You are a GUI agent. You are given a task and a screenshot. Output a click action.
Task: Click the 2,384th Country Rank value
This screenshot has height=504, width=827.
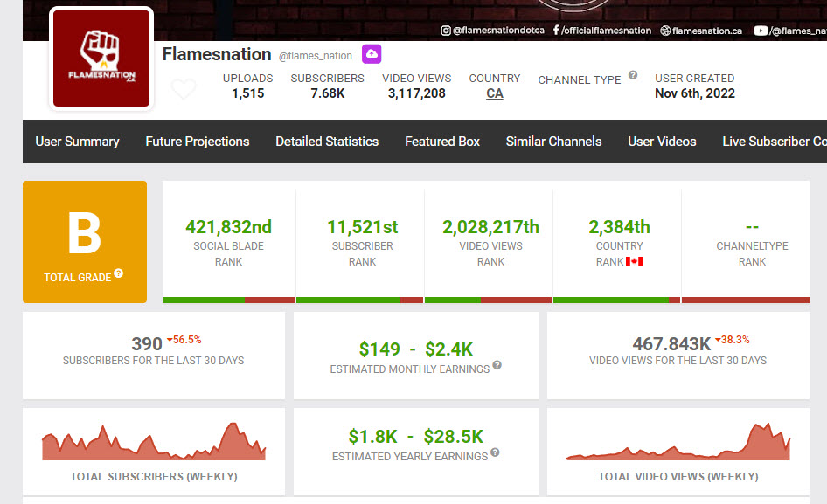619,227
